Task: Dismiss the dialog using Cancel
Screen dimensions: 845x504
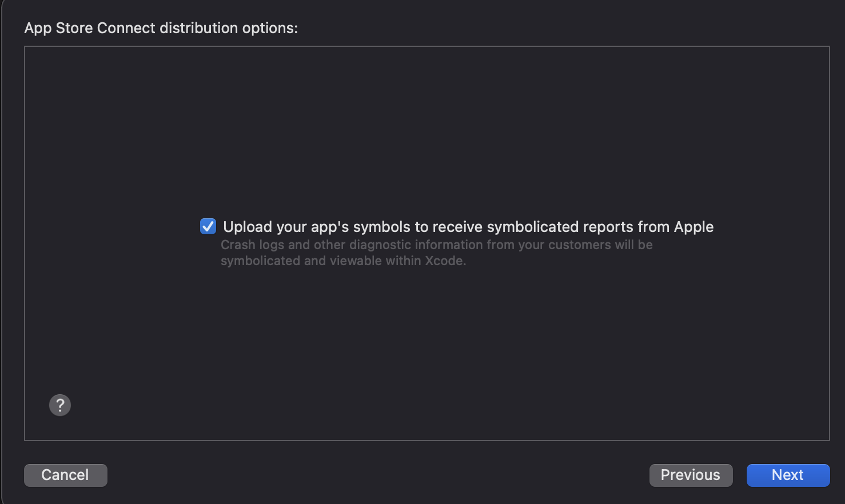Action: click(65, 475)
